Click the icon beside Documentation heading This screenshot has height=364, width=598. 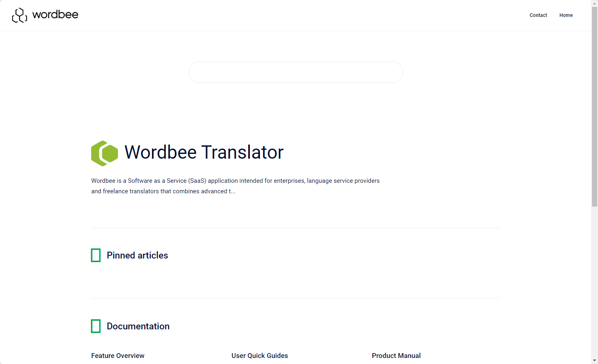click(96, 326)
